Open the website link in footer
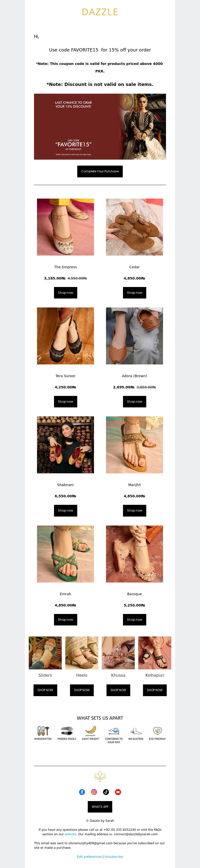This screenshot has height=868, width=200. point(70,834)
